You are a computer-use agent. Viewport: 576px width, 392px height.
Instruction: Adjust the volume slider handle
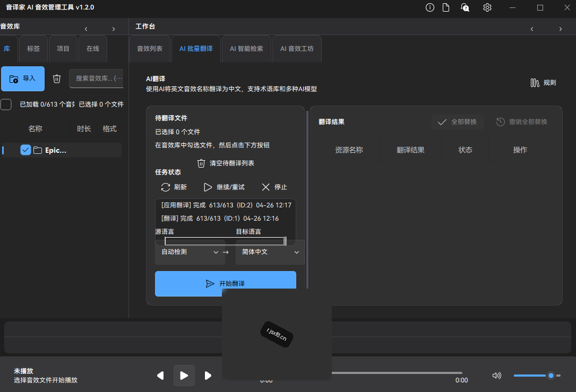click(x=551, y=376)
